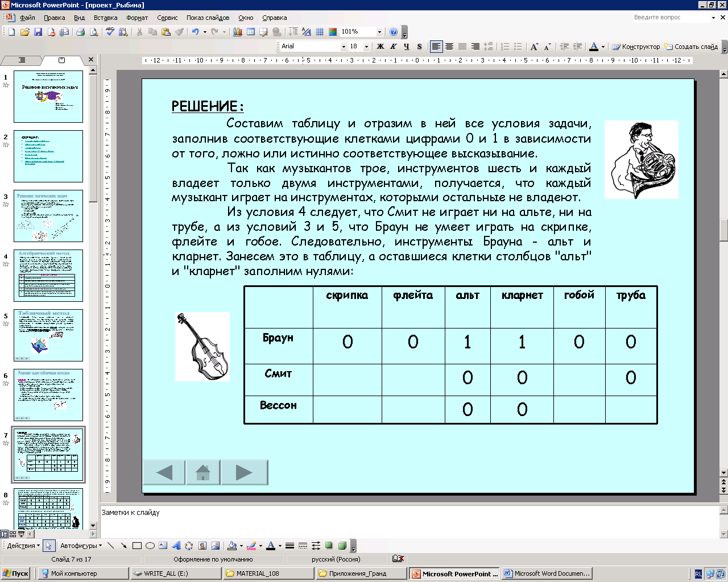Open line style options
Screen dimensions: 728x582
(289, 546)
